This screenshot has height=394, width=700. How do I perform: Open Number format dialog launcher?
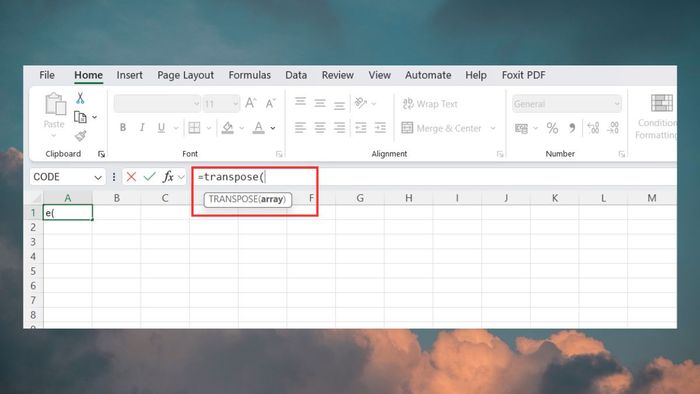pos(621,154)
